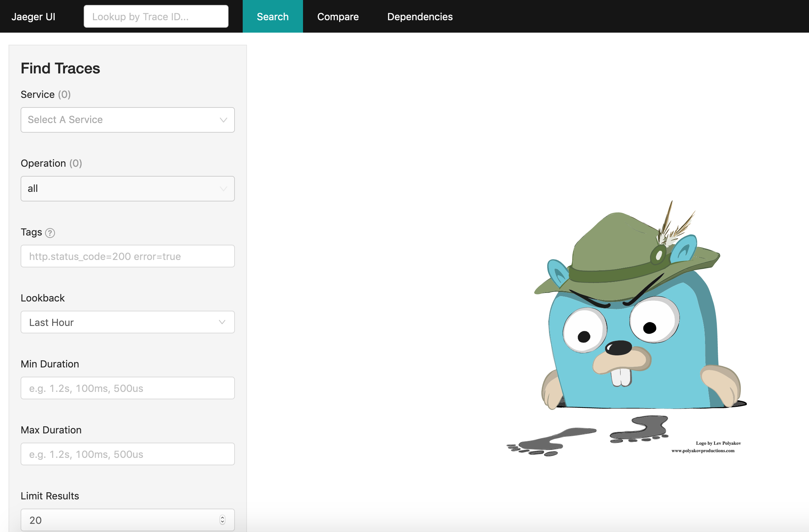Viewport: 809px width, 532px height.
Task: Focus the Max Duration input field
Action: pyautogui.click(x=128, y=454)
